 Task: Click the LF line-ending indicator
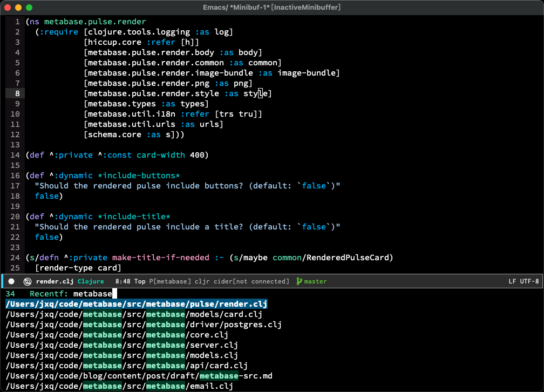point(512,281)
